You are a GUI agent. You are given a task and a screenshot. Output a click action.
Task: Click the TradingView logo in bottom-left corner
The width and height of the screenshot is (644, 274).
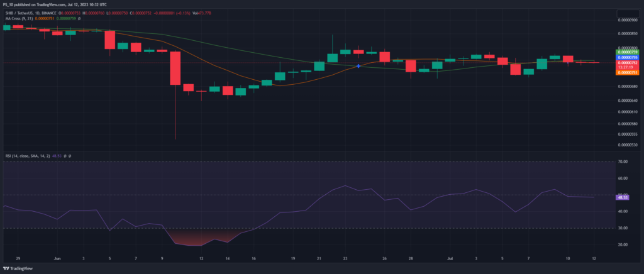pyautogui.click(x=19, y=268)
